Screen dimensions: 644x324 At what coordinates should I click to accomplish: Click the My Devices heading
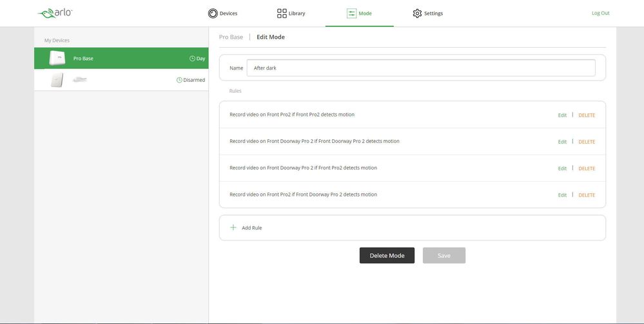point(57,40)
